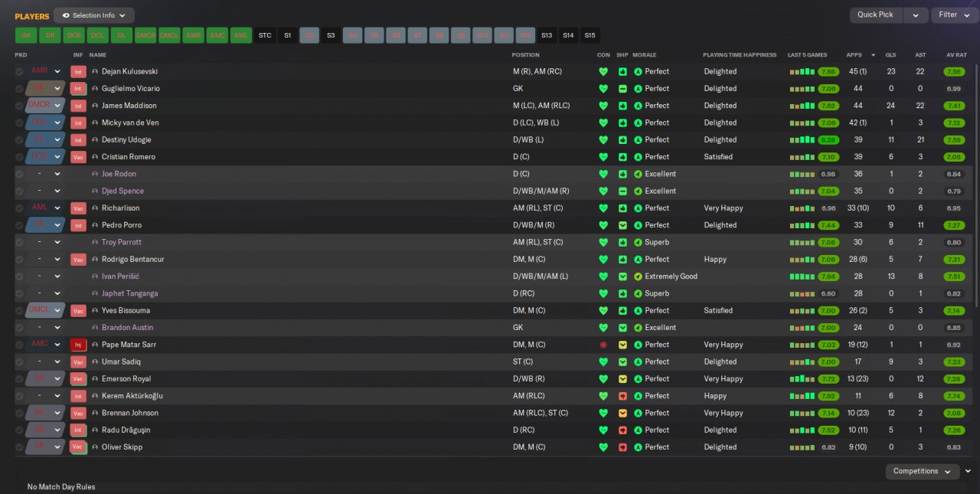Click Kerem Aktürkoğlu's Int info badge
The width and height of the screenshot is (980, 494).
[x=77, y=396]
